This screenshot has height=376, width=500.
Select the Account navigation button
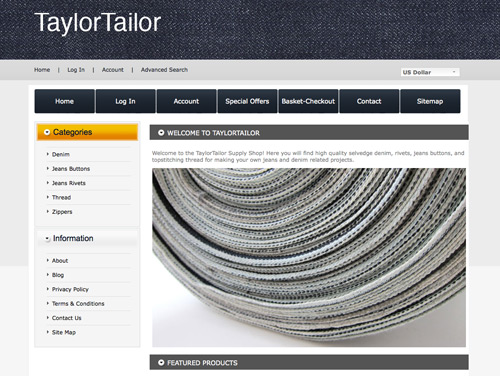pyautogui.click(x=186, y=101)
